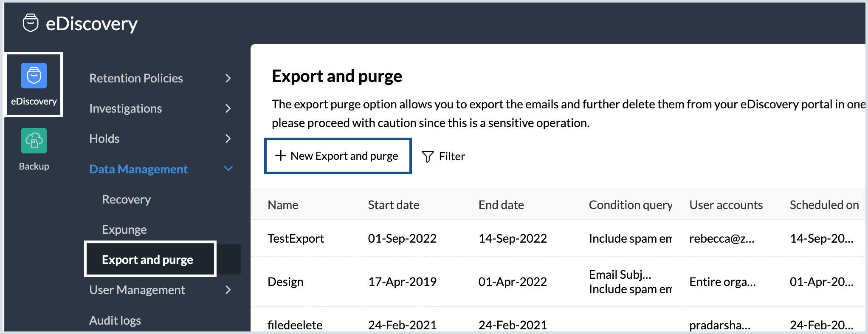Viewport: 868px width, 334px height.
Task: Collapse the Data Management chevron
Action: tap(228, 169)
